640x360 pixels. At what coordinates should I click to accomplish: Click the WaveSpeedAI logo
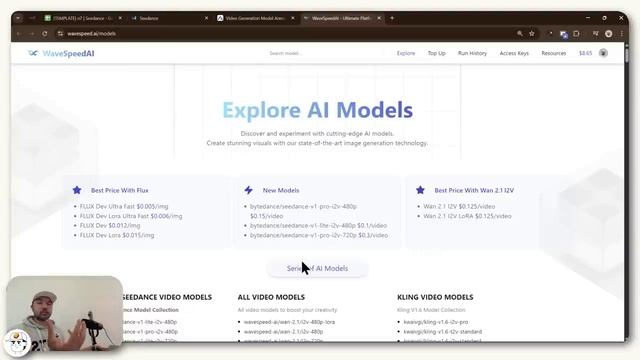[x=61, y=53]
